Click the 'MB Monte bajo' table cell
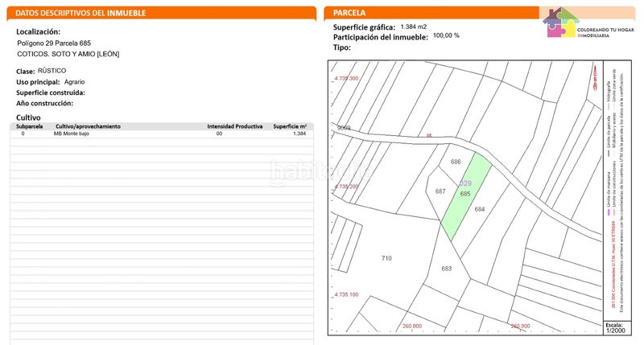The height and width of the screenshot is (345, 644). pyautogui.click(x=72, y=133)
